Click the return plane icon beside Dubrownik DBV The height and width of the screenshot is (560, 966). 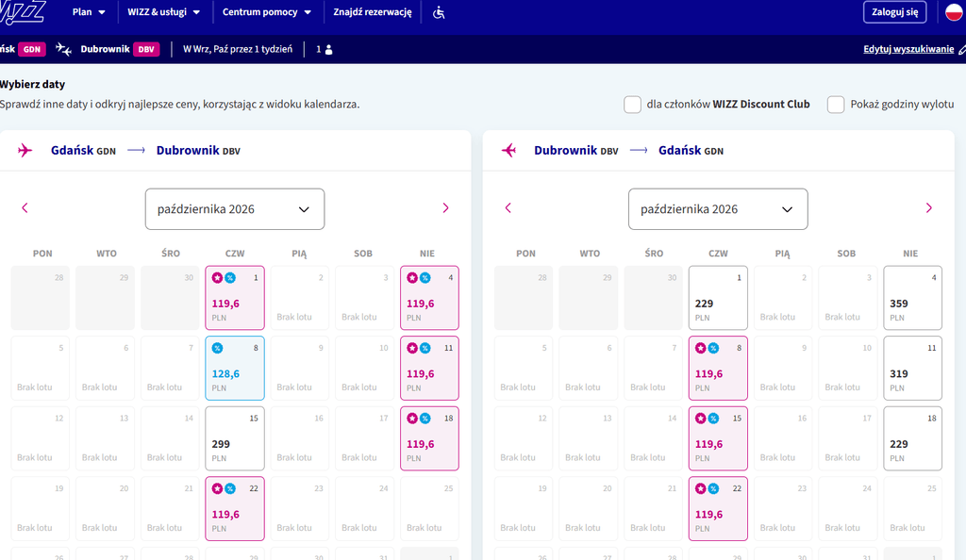pos(508,150)
